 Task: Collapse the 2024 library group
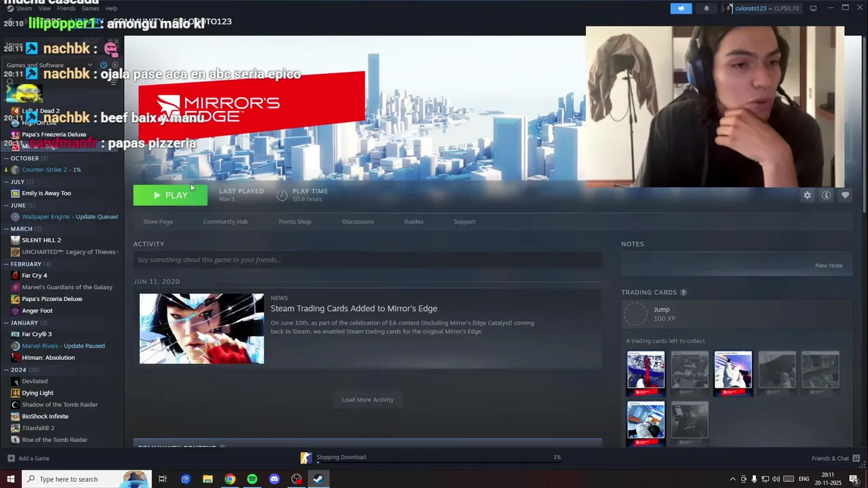click(x=6, y=369)
